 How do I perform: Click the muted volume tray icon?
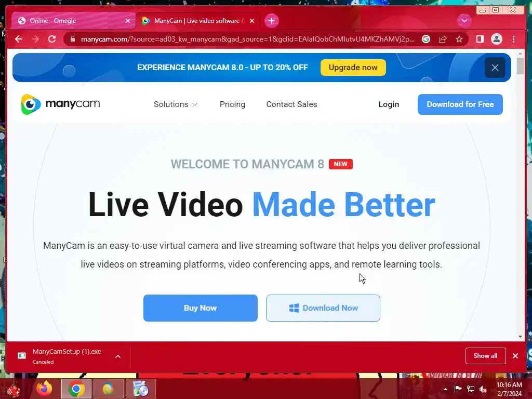483,389
